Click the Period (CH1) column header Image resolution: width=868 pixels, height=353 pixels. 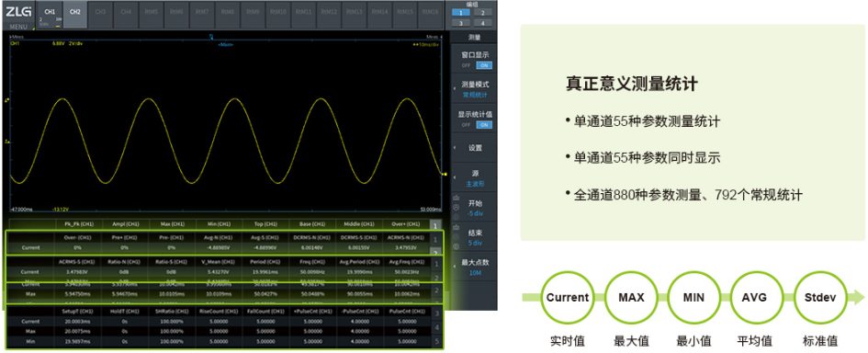(265, 262)
